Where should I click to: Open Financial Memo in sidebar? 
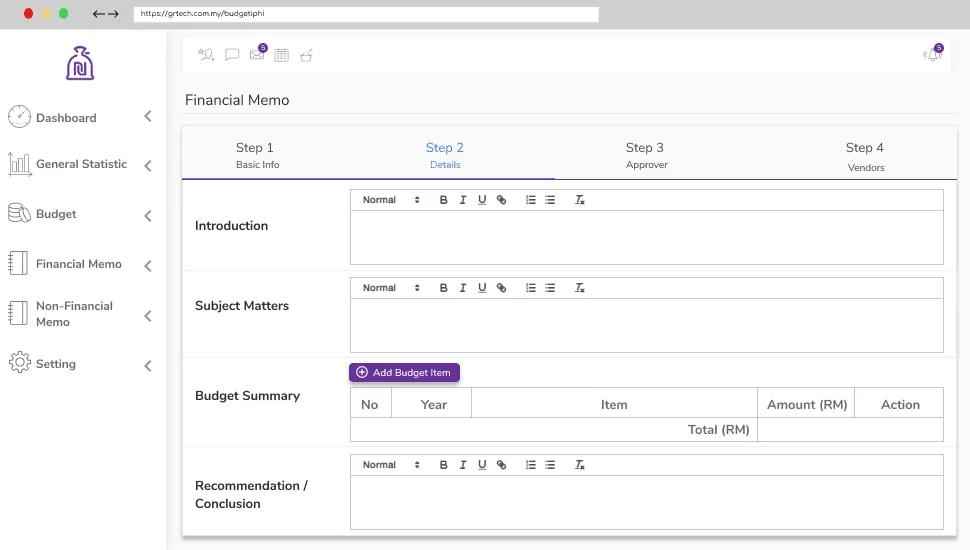point(79,264)
